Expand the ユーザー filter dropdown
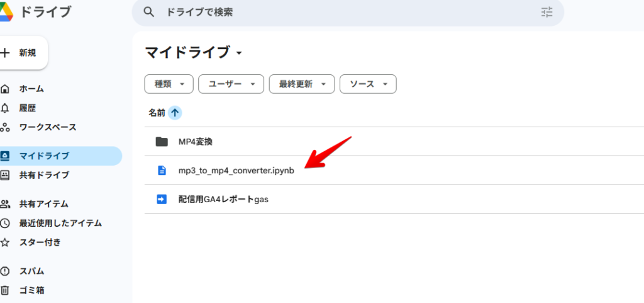 [x=231, y=84]
